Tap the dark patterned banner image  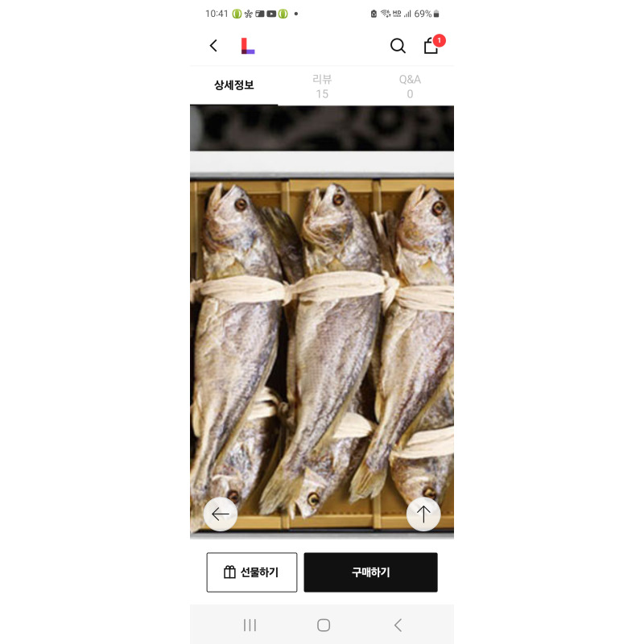322,128
